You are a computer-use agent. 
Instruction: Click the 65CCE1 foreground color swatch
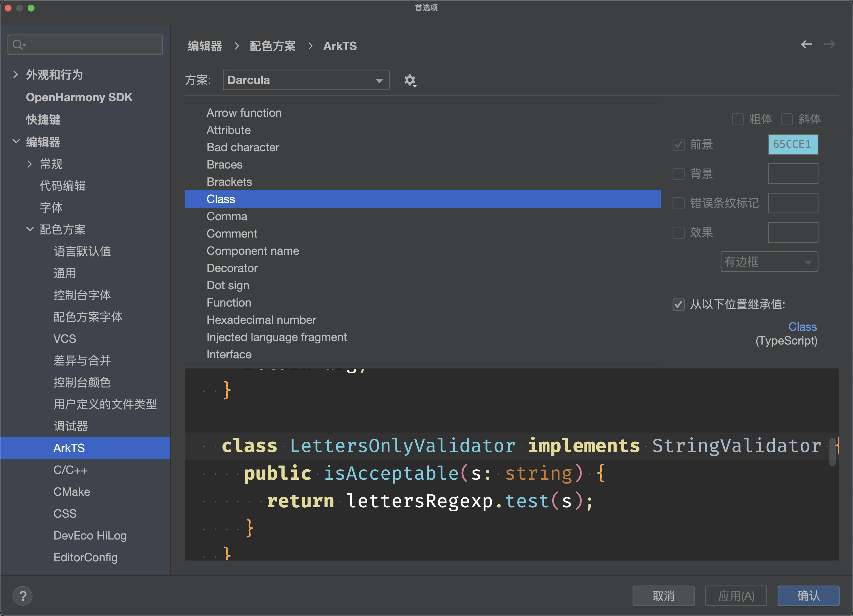(x=793, y=144)
